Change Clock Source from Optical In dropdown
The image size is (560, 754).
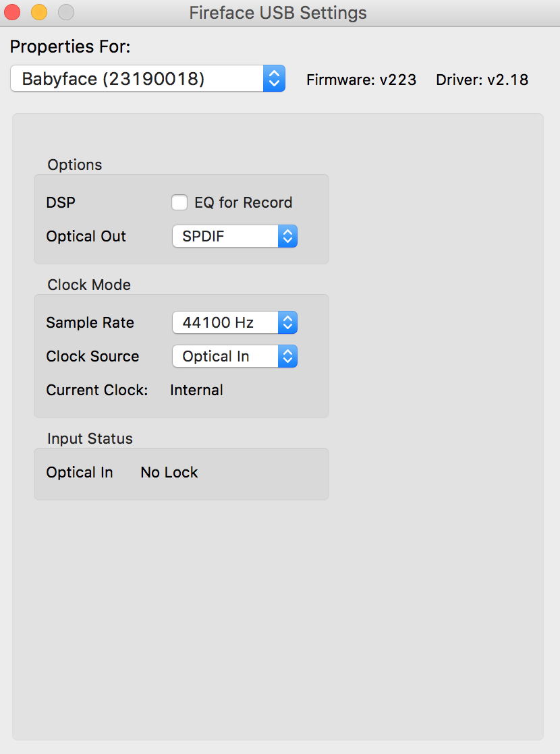[235, 357]
